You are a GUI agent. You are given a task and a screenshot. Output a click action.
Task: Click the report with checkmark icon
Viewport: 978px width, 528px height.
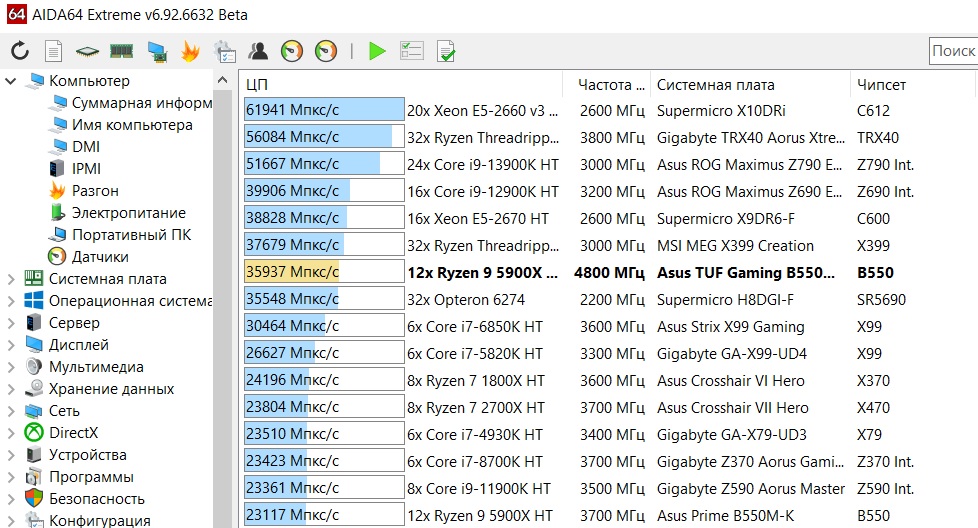[446, 51]
